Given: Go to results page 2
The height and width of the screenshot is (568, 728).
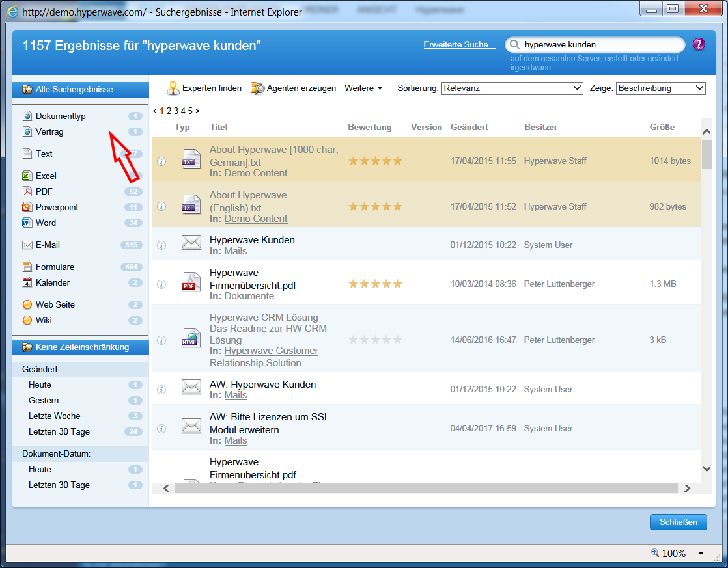Looking at the screenshot, I should coord(169,111).
